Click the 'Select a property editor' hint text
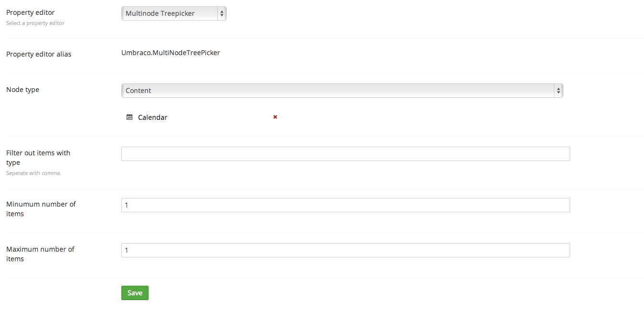Image resolution: width=644 pixels, height=325 pixels. tap(35, 23)
